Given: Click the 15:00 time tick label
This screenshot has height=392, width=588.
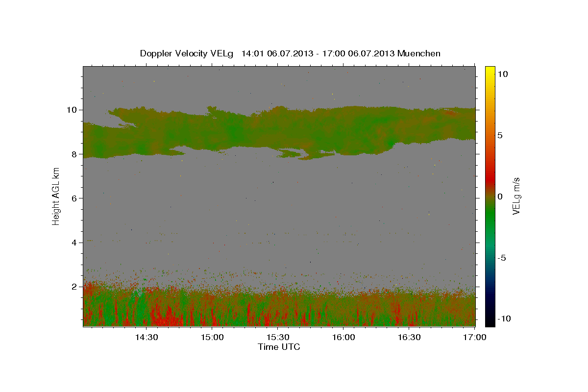Looking at the screenshot, I should click(212, 337).
